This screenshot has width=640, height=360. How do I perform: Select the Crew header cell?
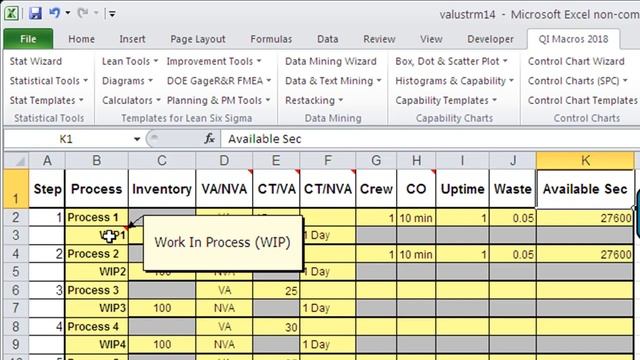376,189
